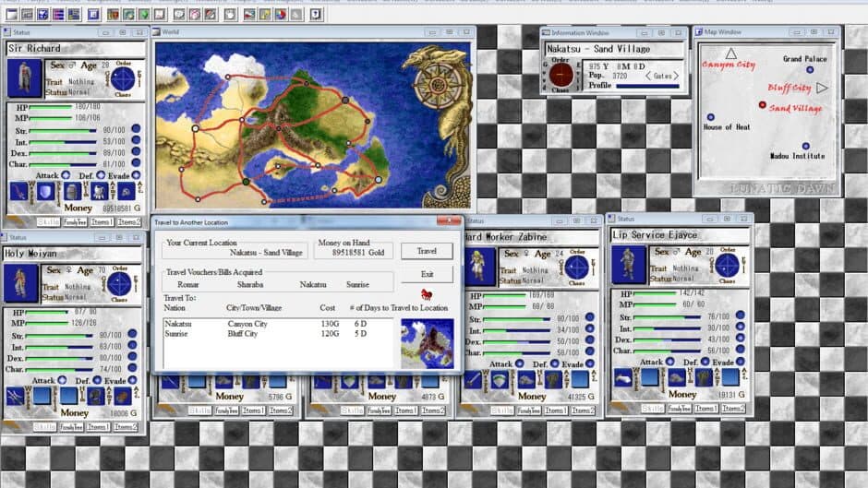The height and width of the screenshot is (488, 868).
Task: Click the white page toolbar icon after green gem
Action: click(x=160, y=15)
